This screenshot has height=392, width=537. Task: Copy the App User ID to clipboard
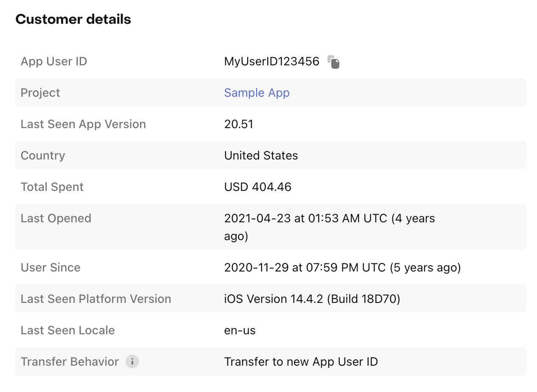pos(333,62)
